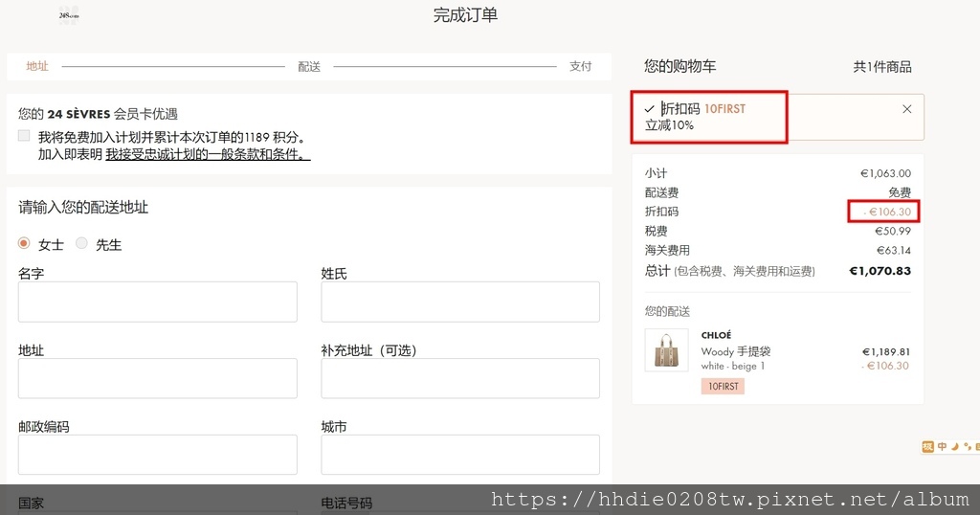Click the product price €1,189.81
980x515 pixels.
[886, 352]
